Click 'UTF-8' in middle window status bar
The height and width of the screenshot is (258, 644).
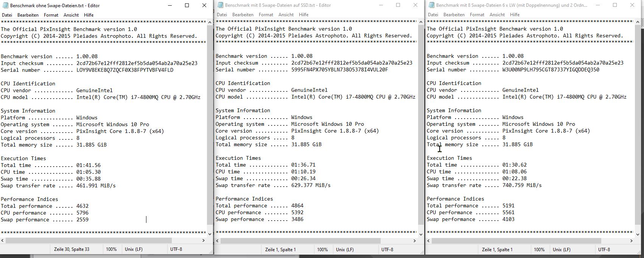pyautogui.click(x=387, y=249)
